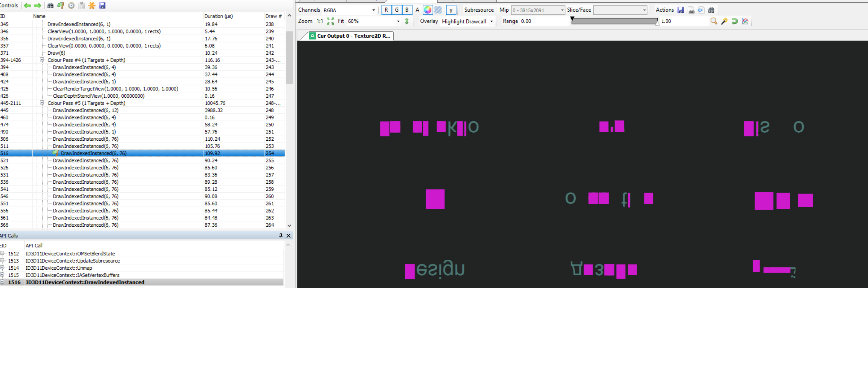Screen dimensions: 868x387
Task: Go to next event with green right arrow
Action: tap(38, 5)
